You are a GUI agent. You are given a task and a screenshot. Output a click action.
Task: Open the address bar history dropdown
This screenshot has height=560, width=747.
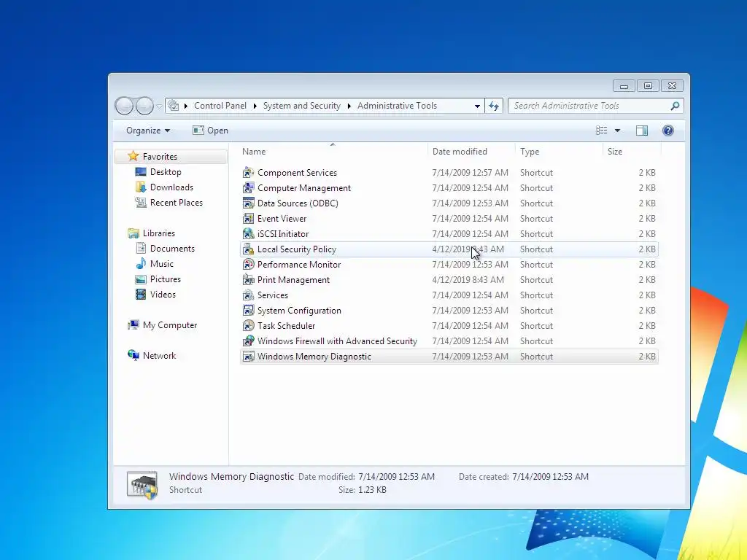tap(477, 106)
